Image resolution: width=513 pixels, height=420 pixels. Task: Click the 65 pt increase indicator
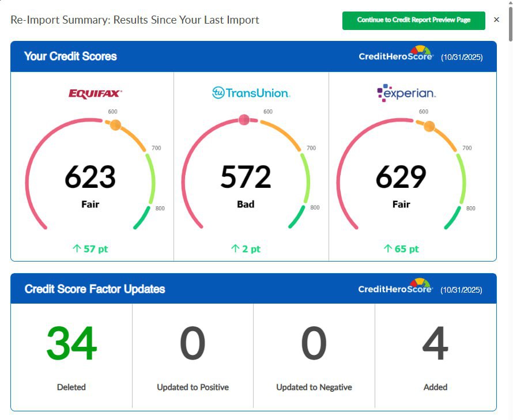401,249
